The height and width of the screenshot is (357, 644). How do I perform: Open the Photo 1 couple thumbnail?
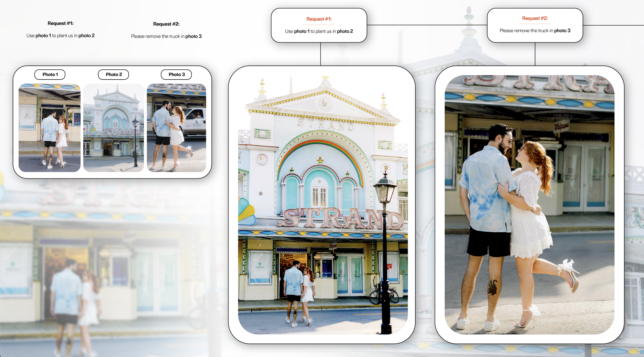(x=49, y=128)
